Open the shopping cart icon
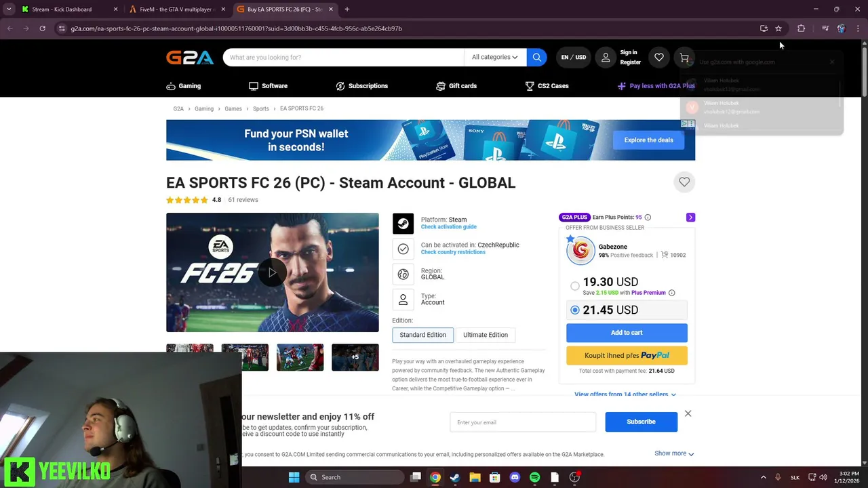The height and width of the screenshot is (488, 868). [x=684, y=58]
